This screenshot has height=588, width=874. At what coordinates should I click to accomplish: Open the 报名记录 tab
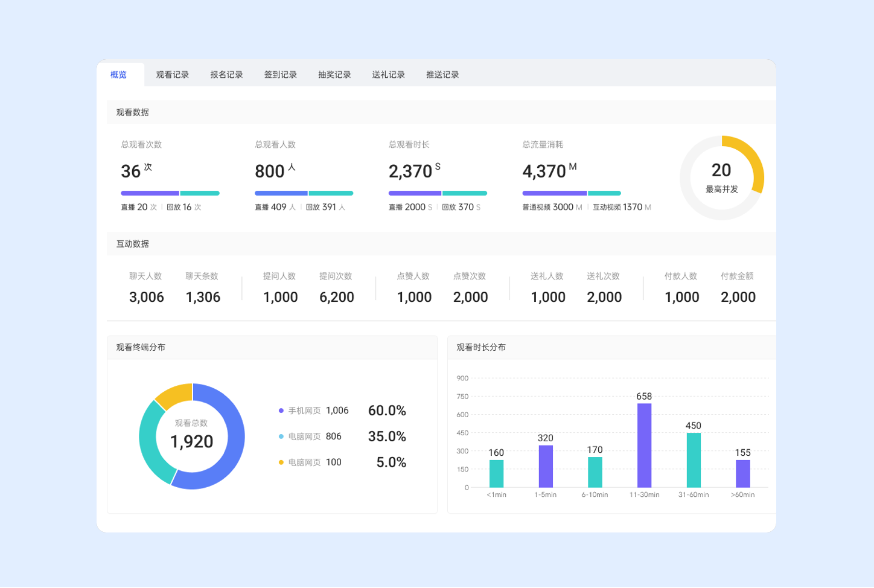click(226, 75)
